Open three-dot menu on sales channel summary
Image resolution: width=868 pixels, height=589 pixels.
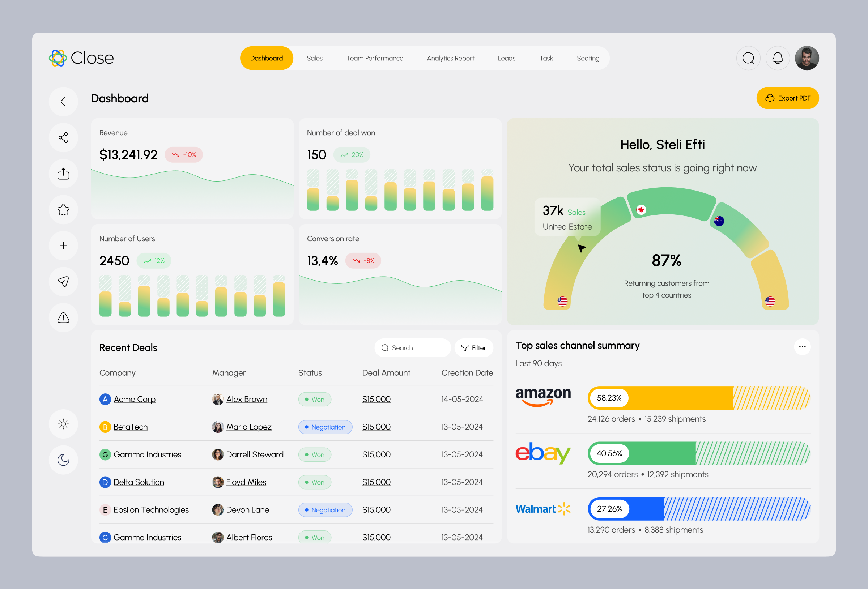[x=802, y=347]
